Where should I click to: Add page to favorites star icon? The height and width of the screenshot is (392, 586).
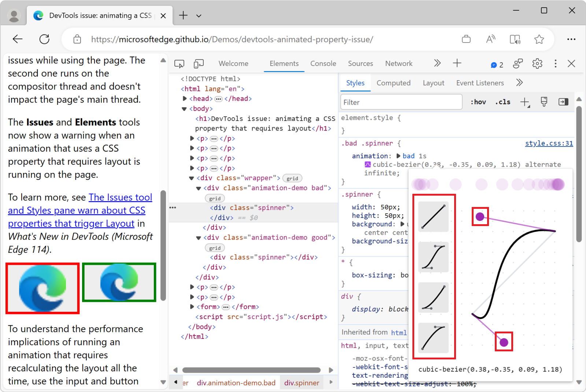point(539,39)
